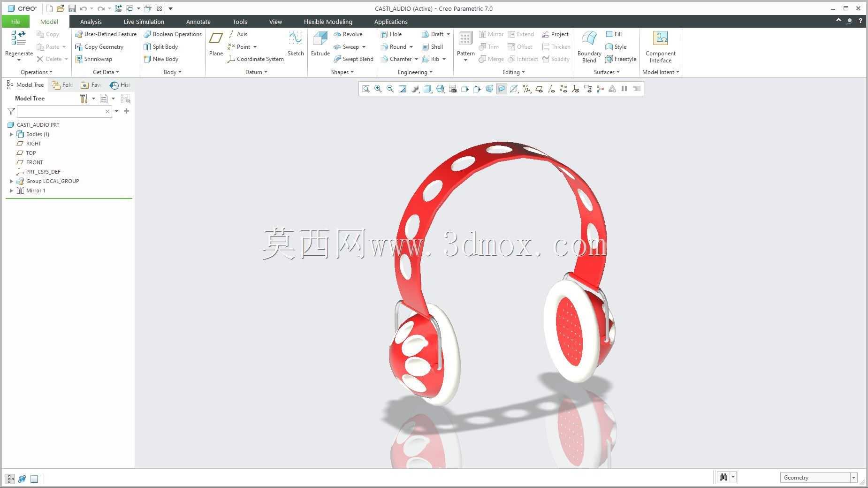Image resolution: width=868 pixels, height=488 pixels.
Task: Toggle datum point display in graphics toolbar
Action: tap(563, 89)
